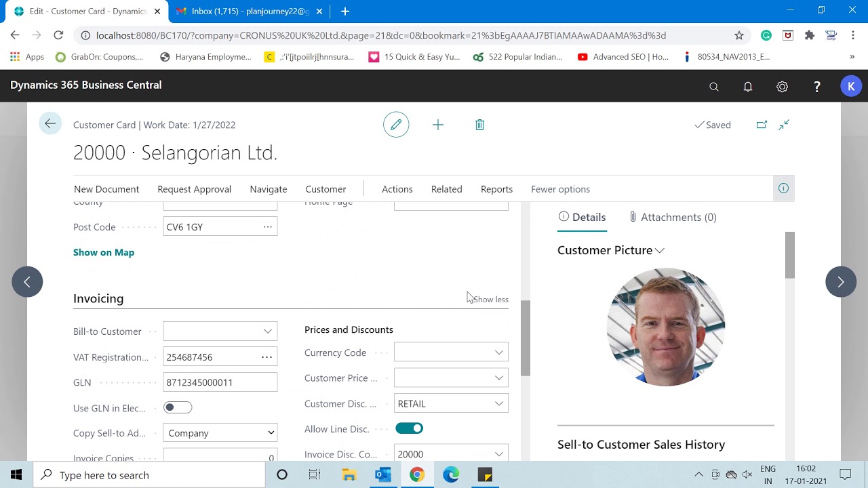Click the FactBox pane scrollbar thumb

[x=789, y=255]
